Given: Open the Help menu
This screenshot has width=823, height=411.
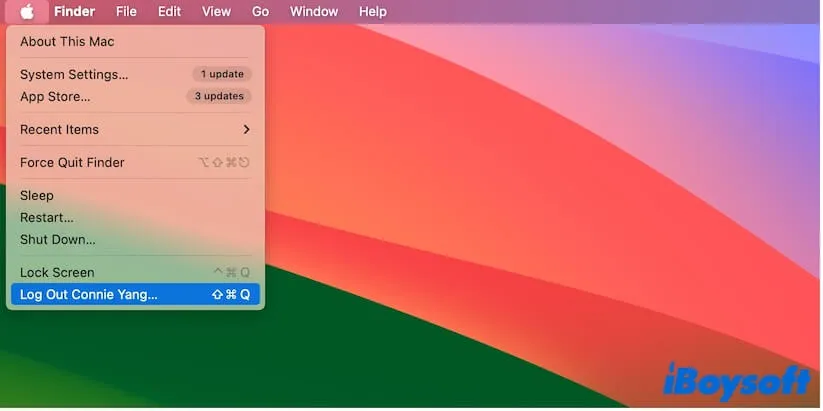Looking at the screenshot, I should pos(372,12).
